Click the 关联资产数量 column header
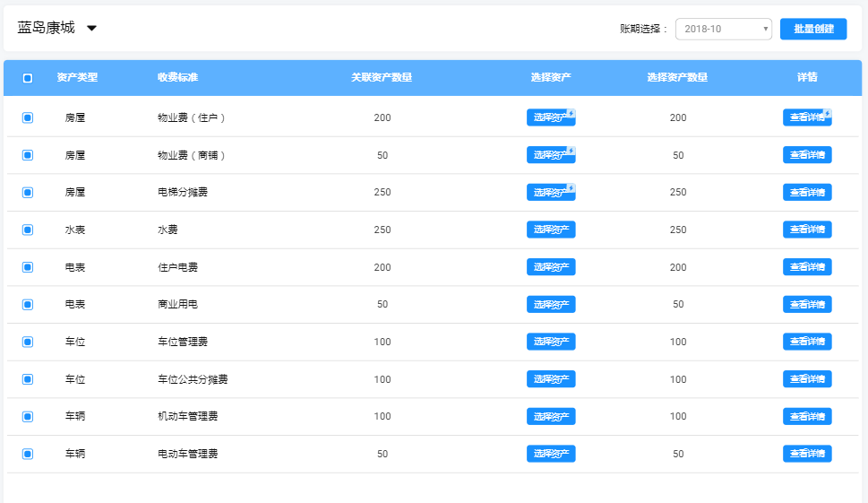The height and width of the screenshot is (503, 868). (x=382, y=78)
